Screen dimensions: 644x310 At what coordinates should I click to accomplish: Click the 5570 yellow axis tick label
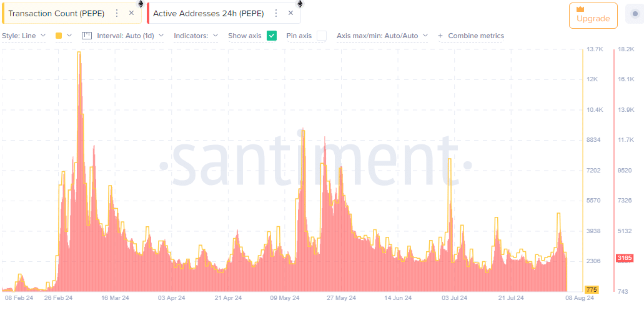(594, 201)
